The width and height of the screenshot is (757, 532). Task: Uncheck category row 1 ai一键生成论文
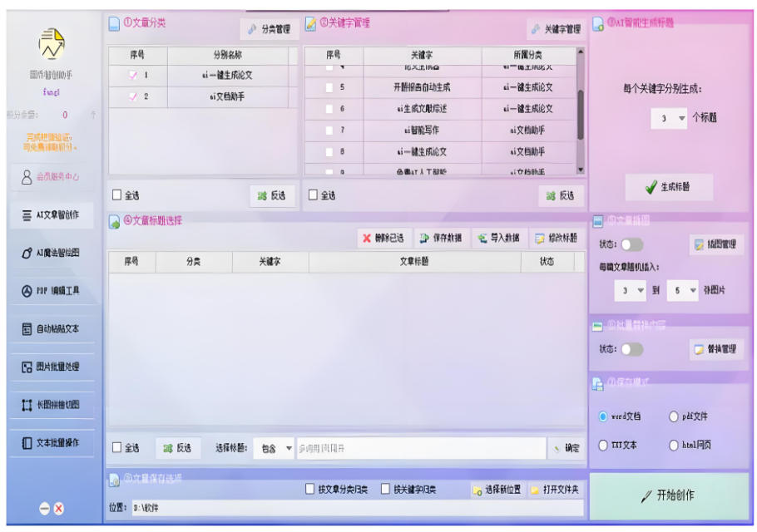click(x=133, y=76)
